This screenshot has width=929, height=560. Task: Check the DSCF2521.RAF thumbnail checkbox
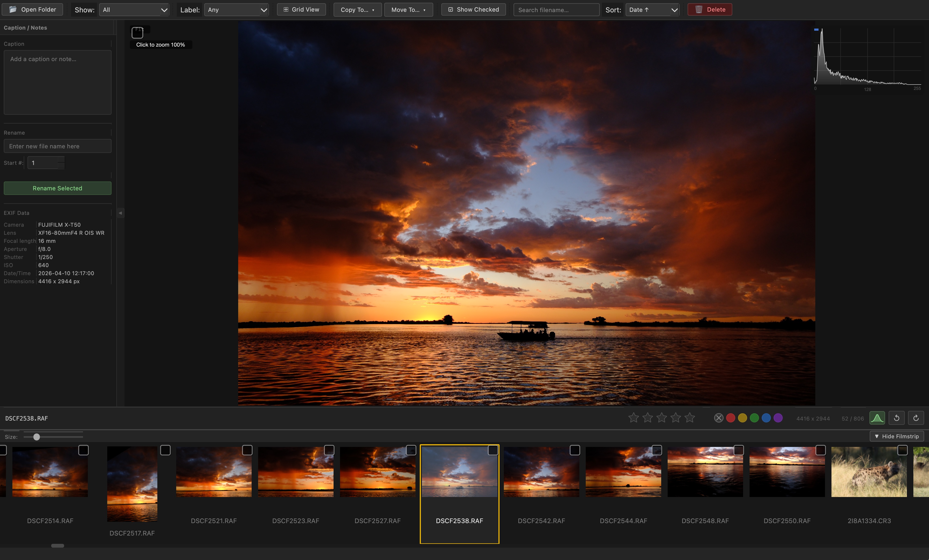[247, 450]
